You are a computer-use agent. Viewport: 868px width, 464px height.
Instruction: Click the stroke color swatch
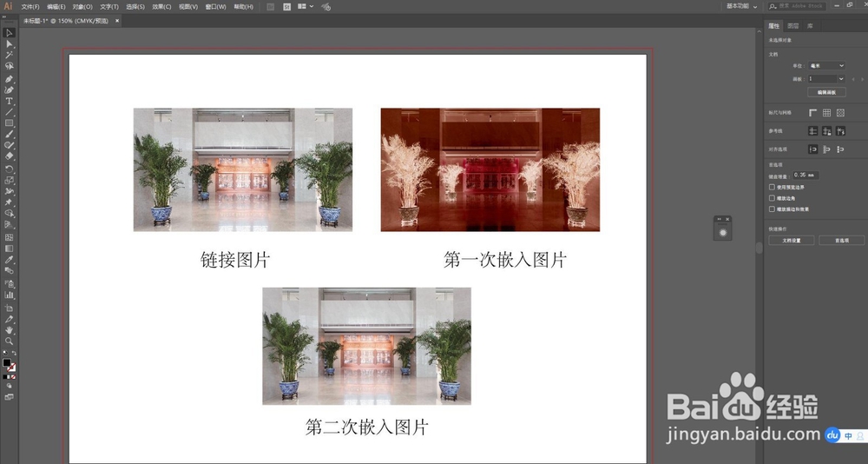point(11,367)
